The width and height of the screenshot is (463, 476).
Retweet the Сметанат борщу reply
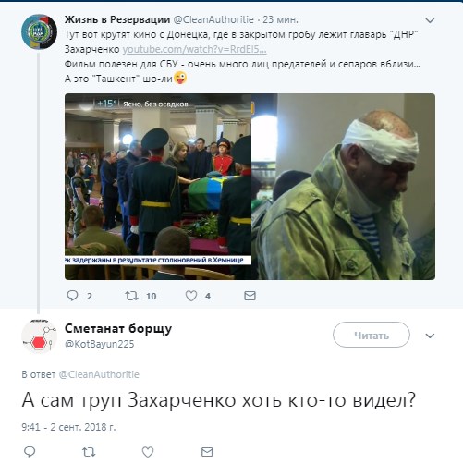pyautogui.click(x=89, y=452)
